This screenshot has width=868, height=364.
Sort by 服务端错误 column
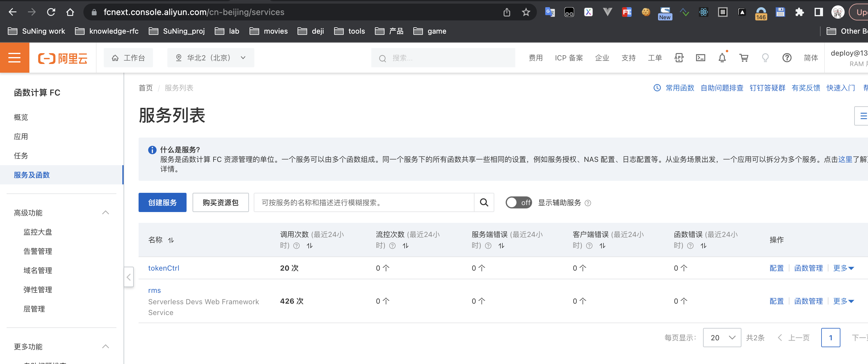[x=501, y=246]
